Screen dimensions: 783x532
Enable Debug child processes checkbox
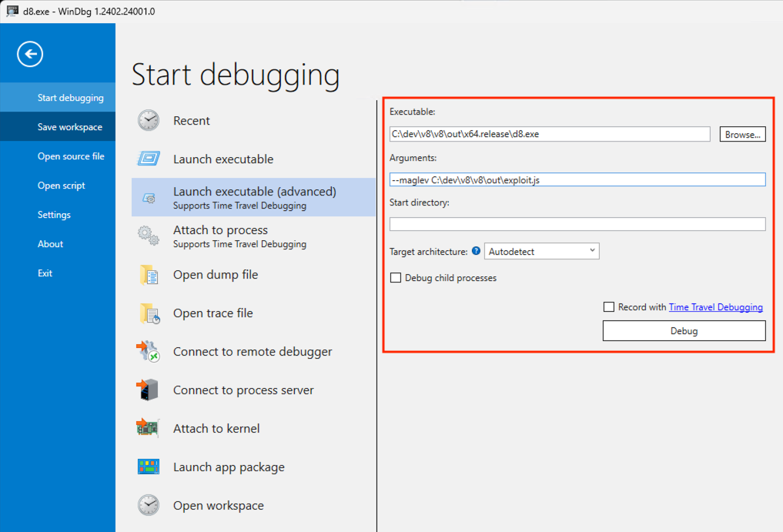[397, 278]
